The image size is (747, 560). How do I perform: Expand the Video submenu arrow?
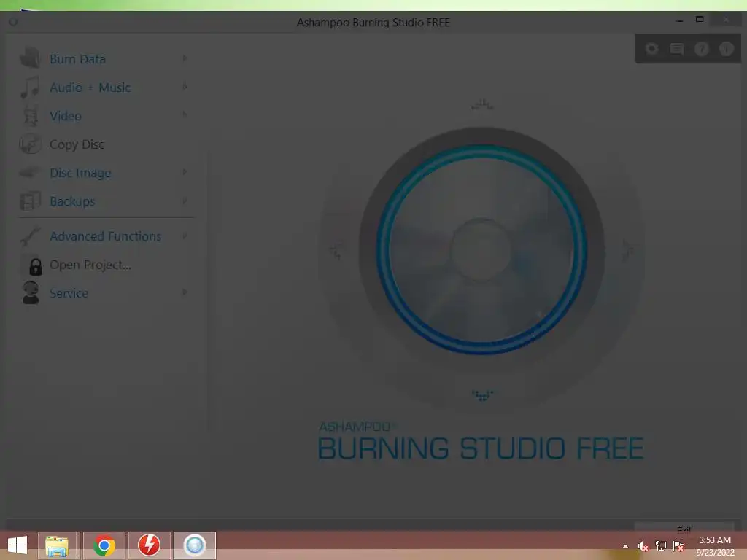(185, 114)
